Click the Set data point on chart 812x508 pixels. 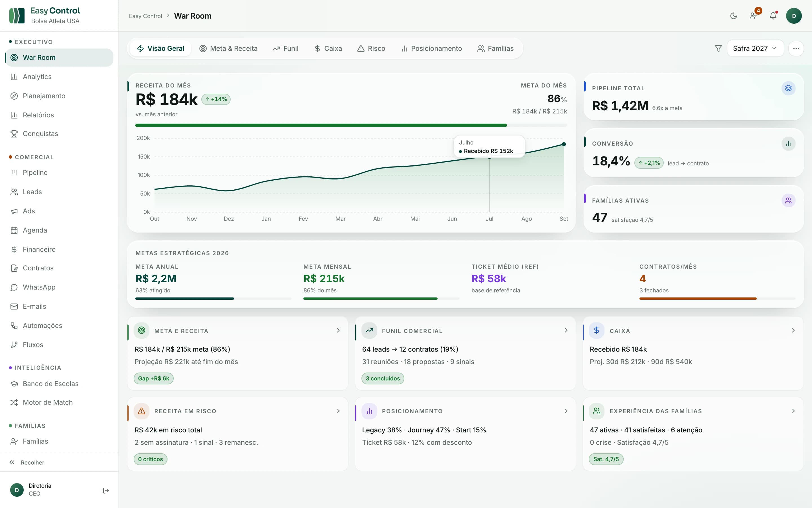(564, 144)
